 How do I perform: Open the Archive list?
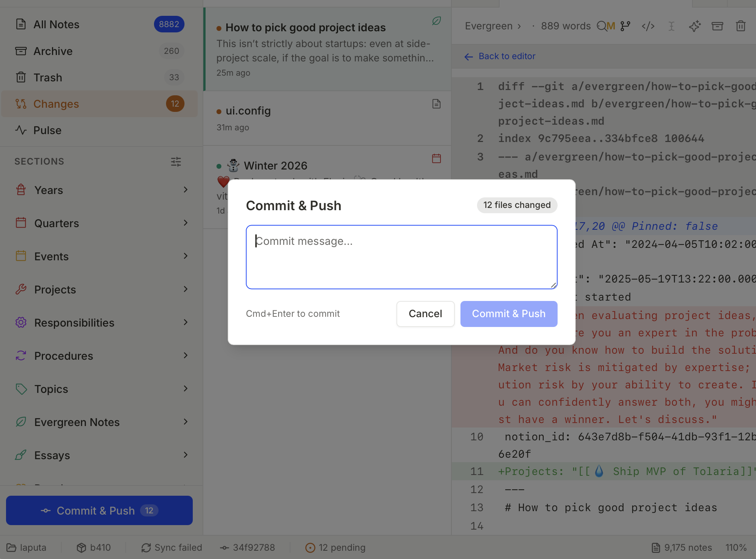tap(53, 51)
